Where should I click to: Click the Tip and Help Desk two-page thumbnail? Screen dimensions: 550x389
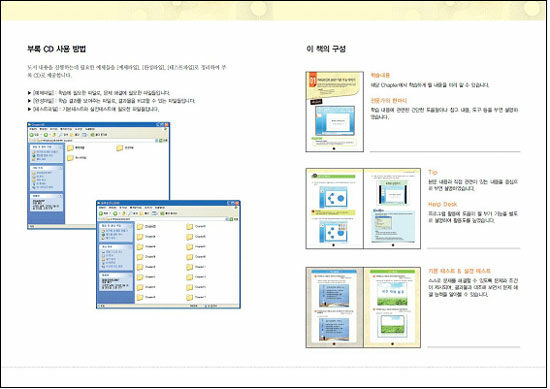pyautogui.click(x=363, y=209)
